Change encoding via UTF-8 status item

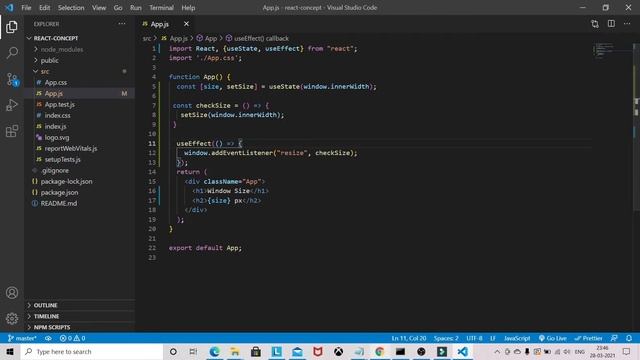coord(474,338)
